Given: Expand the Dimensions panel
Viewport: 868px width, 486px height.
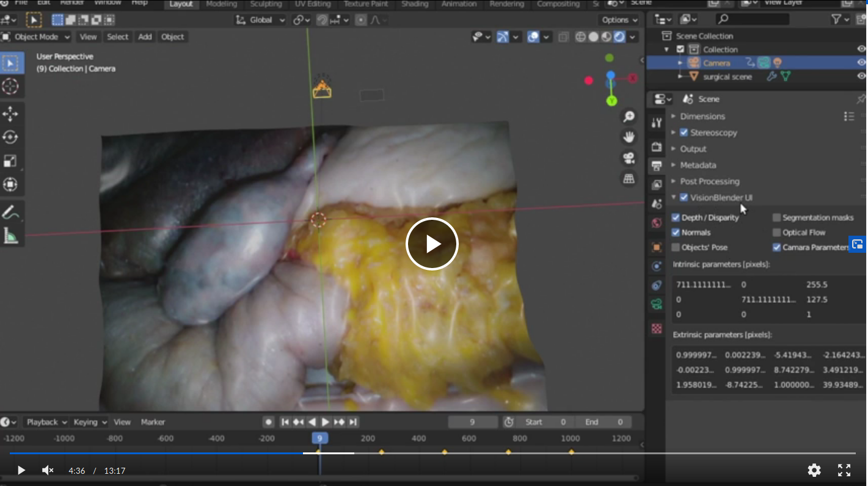Looking at the screenshot, I should click(702, 116).
